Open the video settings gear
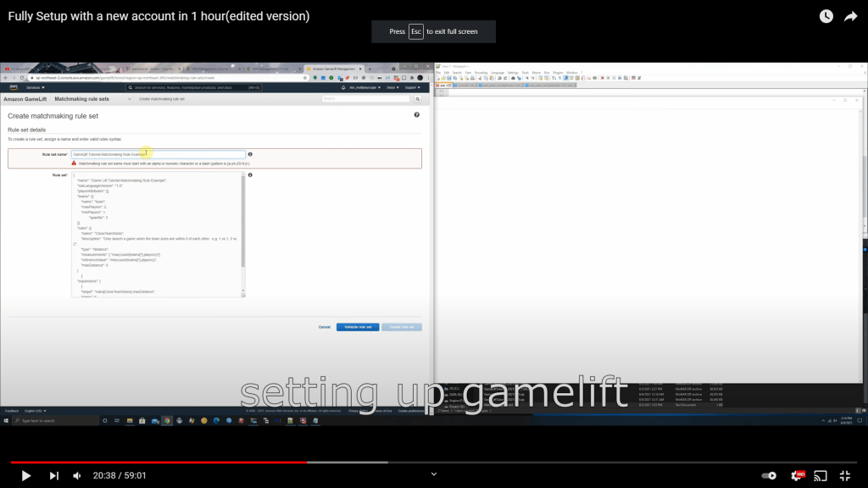This screenshot has width=868, height=488. [x=797, y=476]
